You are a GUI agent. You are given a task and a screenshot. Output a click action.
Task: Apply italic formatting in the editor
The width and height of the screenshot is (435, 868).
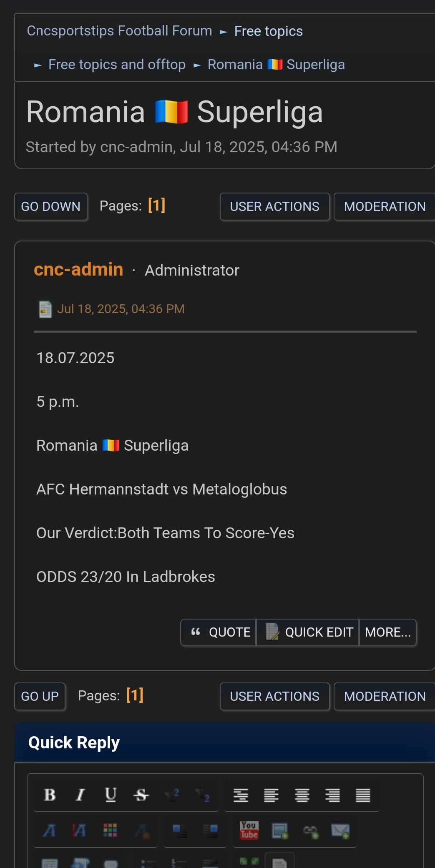click(80, 795)
